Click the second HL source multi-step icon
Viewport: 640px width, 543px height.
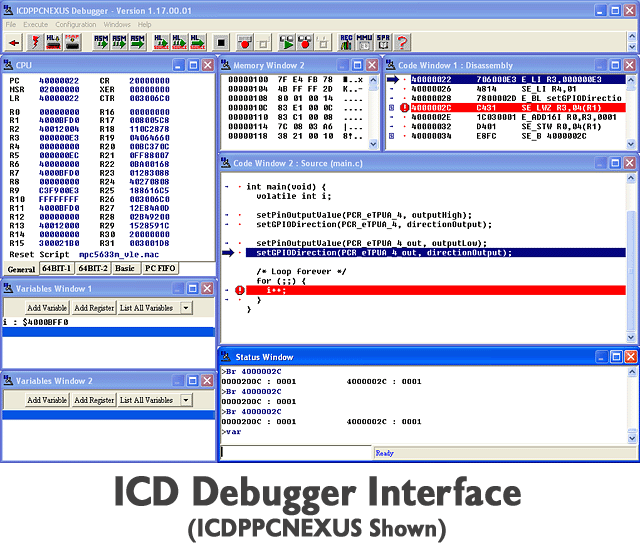[x=179, y=42]
